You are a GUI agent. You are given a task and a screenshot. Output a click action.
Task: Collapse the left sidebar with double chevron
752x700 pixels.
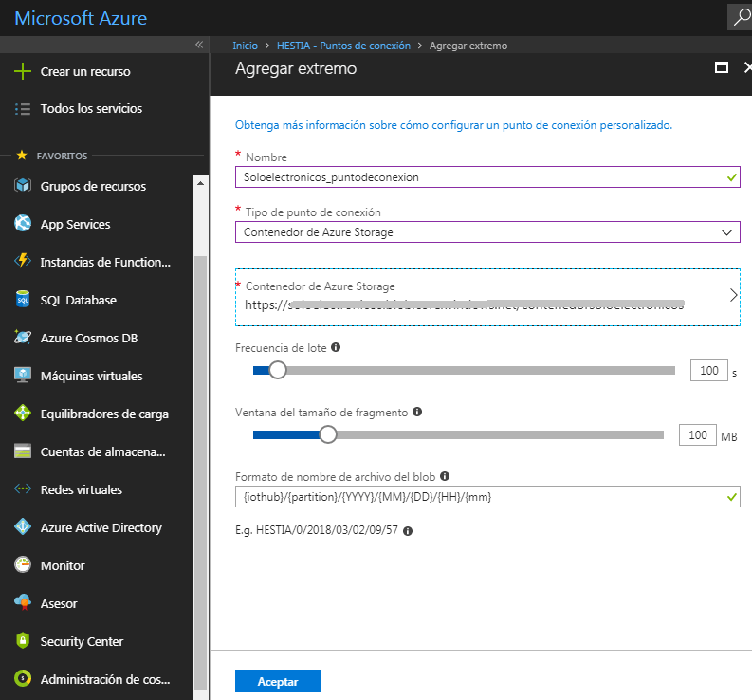coord(199,45)
